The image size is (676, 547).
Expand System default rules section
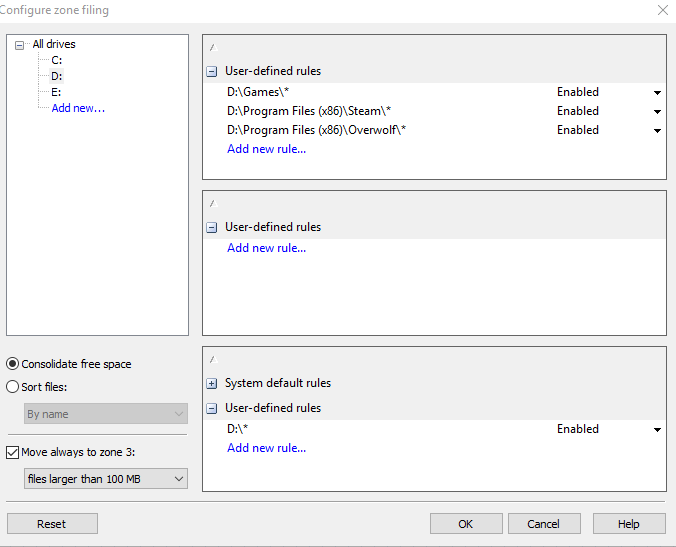coord(212,383)
